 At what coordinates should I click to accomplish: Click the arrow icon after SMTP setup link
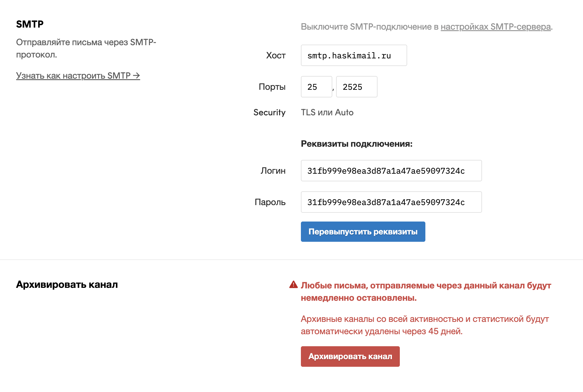tap(137, 75)
